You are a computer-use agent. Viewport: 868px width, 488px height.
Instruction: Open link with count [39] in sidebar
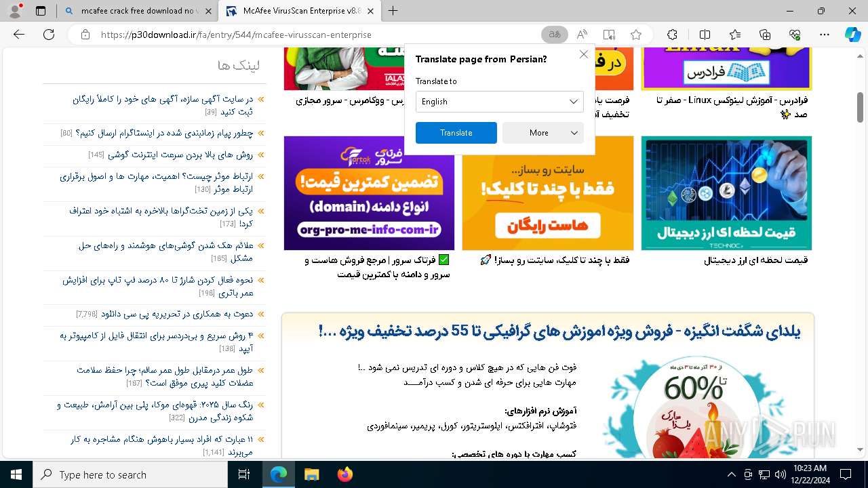(x=163, y=105)
